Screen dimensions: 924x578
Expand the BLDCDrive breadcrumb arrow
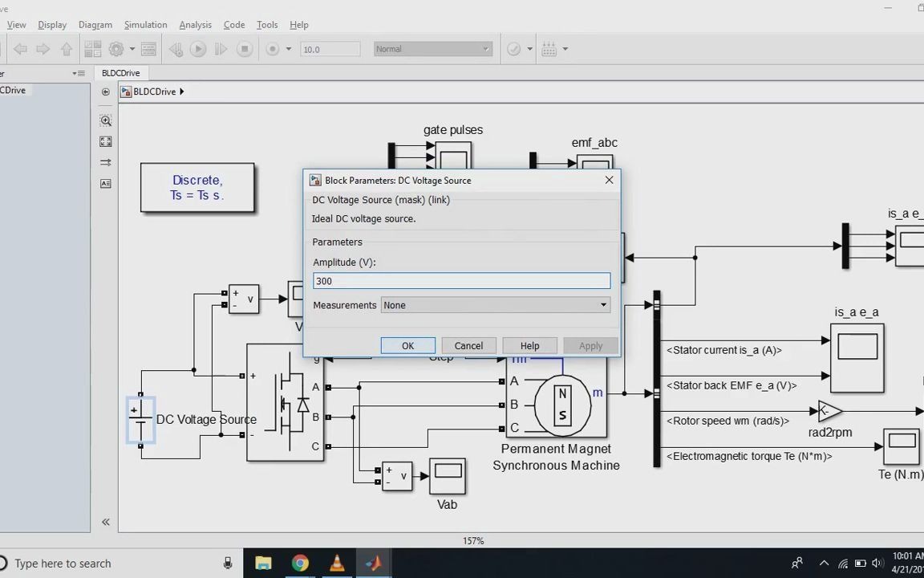click(x=181, y=91)
